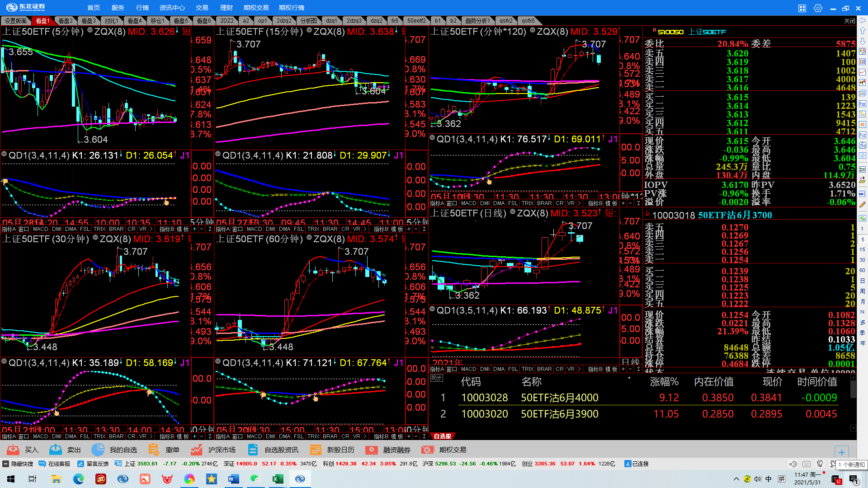Click the back arrow icon in right sidebar

tap(862, 20)
